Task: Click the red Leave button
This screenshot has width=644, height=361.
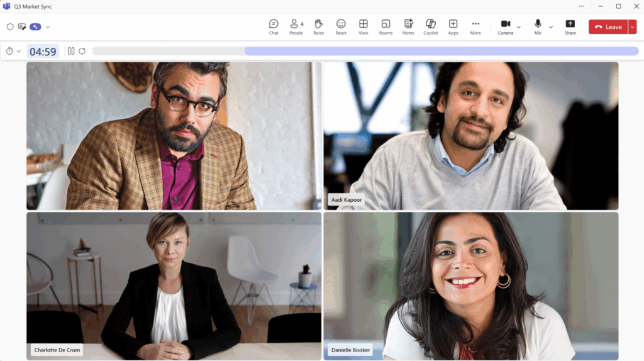Action: pos(608,27)
